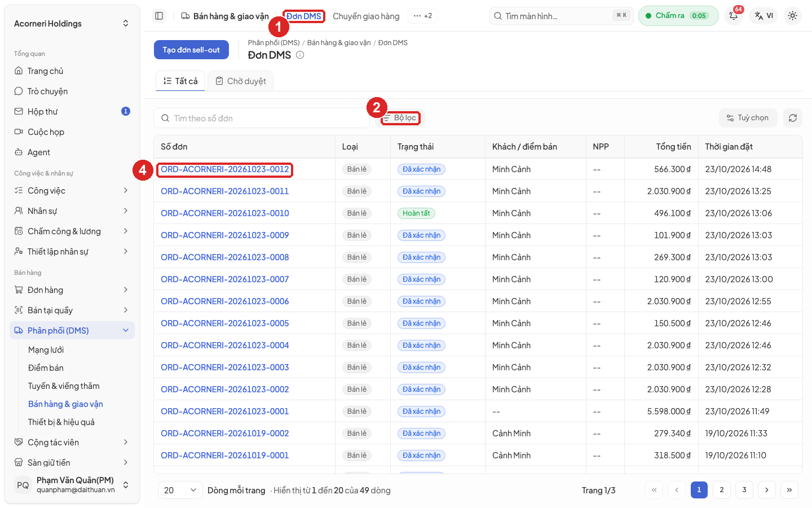Click the Tìm màn hình search box
The image size is (812, 508).
point(562,16)
